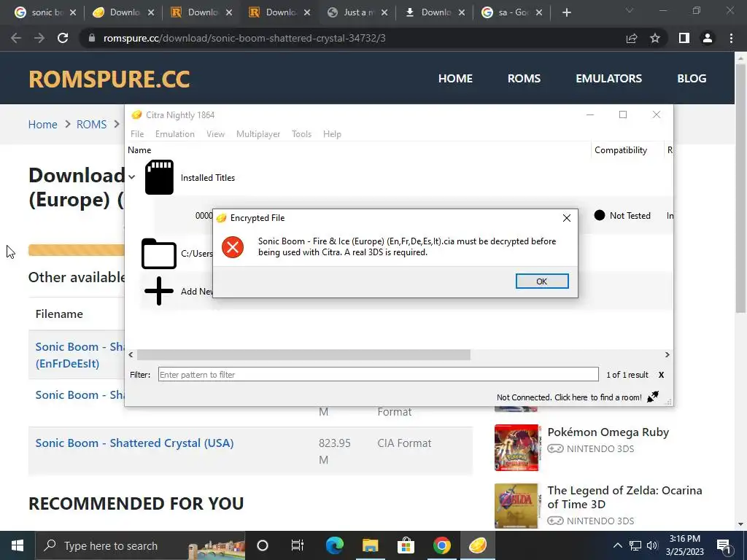Click the Compatibility column header

621,150
